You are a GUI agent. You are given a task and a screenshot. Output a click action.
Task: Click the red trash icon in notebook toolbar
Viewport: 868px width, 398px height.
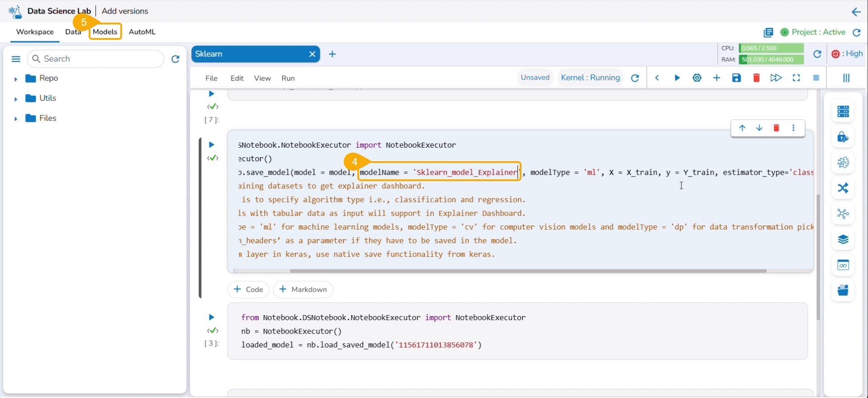point(756,78)
